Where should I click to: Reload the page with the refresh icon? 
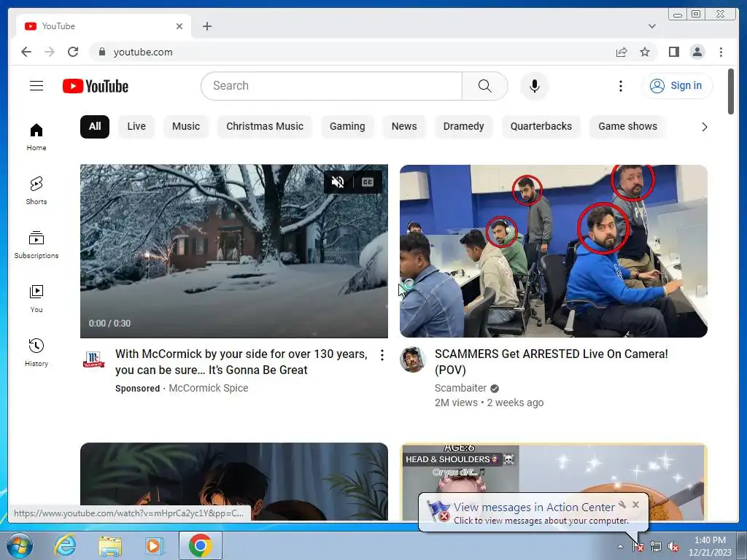(73, 52)
